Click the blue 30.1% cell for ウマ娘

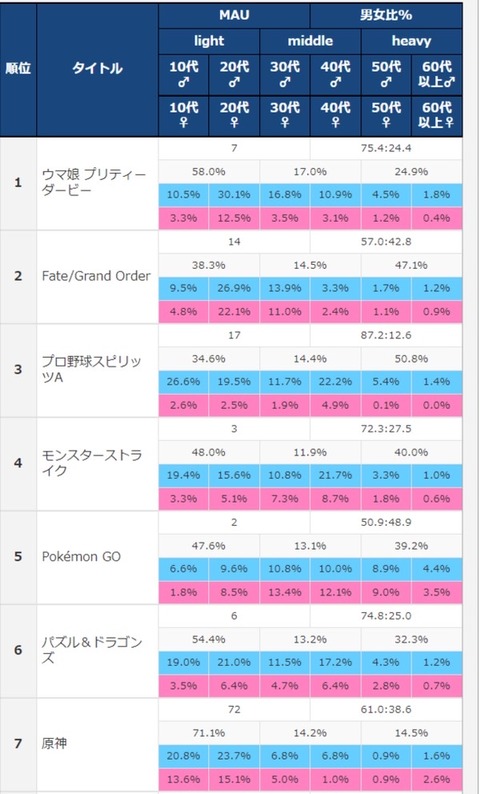point(234,194)
